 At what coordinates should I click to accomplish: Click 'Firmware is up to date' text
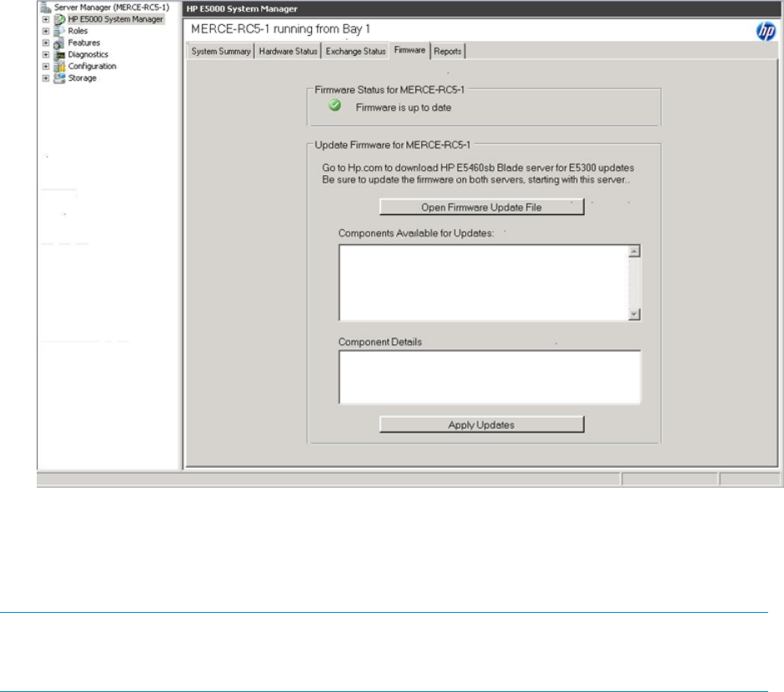pos(404,108)
